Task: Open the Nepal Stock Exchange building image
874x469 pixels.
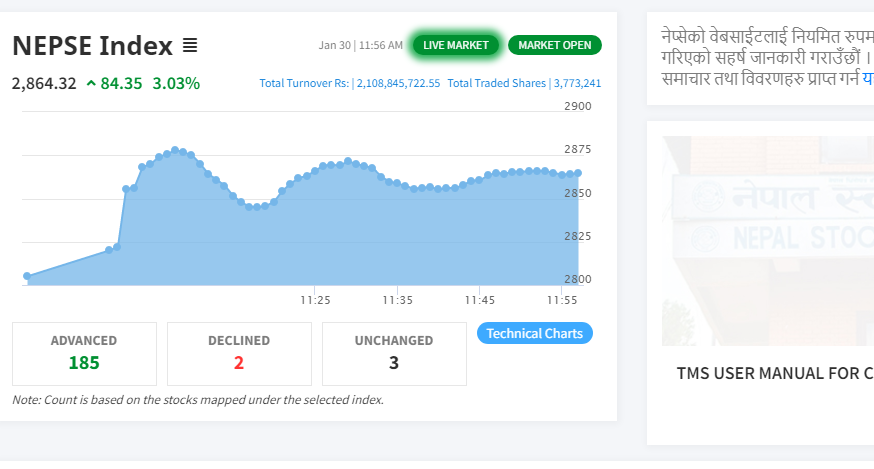Action: 768,241
